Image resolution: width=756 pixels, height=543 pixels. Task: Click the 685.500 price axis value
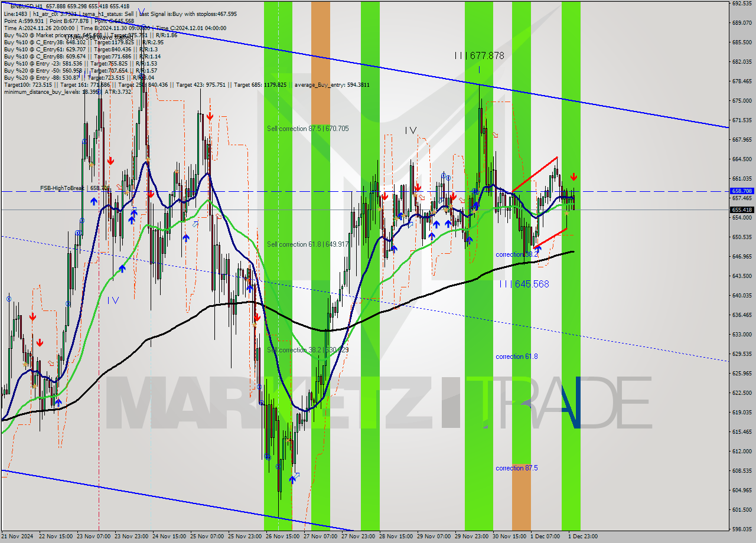pyautogui.click(x=742, y=42)
